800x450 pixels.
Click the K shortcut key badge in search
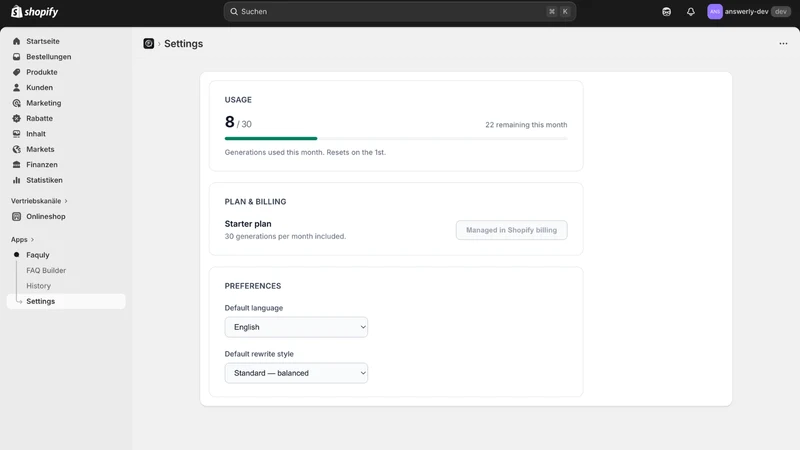coord(565,11)
